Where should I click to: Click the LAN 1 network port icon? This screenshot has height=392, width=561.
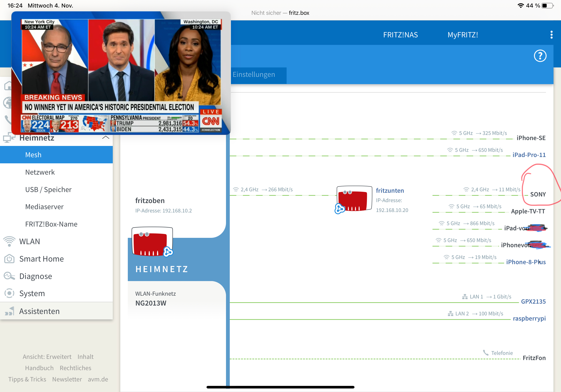coord(465,297)
